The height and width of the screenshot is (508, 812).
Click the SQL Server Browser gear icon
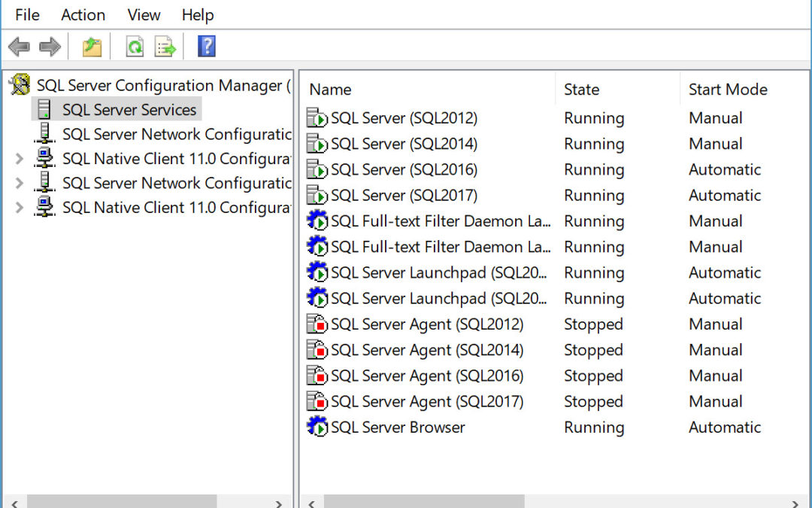point(317,427)
